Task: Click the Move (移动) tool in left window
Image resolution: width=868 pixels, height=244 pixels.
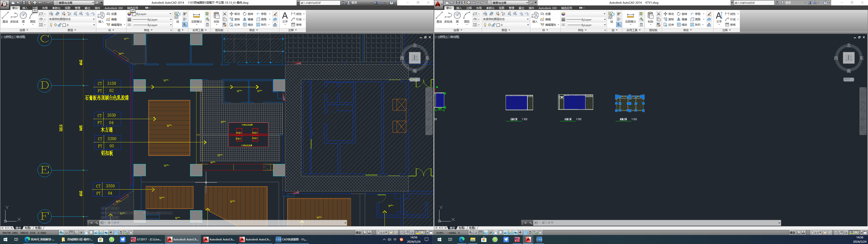Action: (235, 14)
